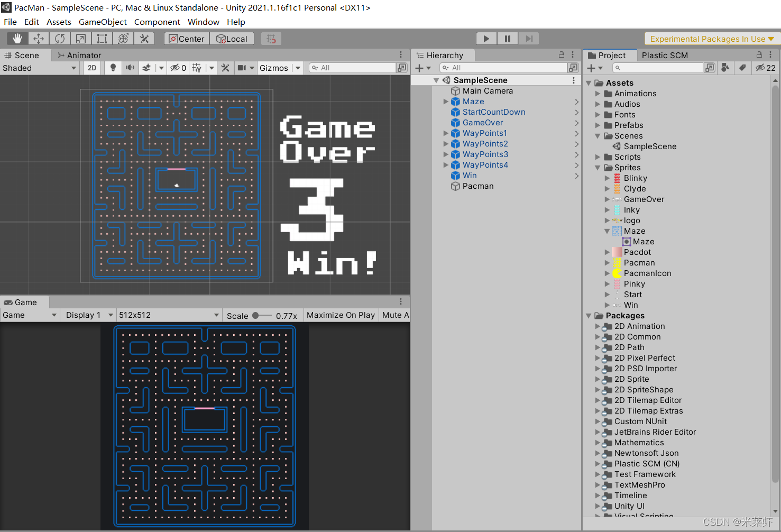
Task: Toggle pivot Center button
Action: click(187, 39)
